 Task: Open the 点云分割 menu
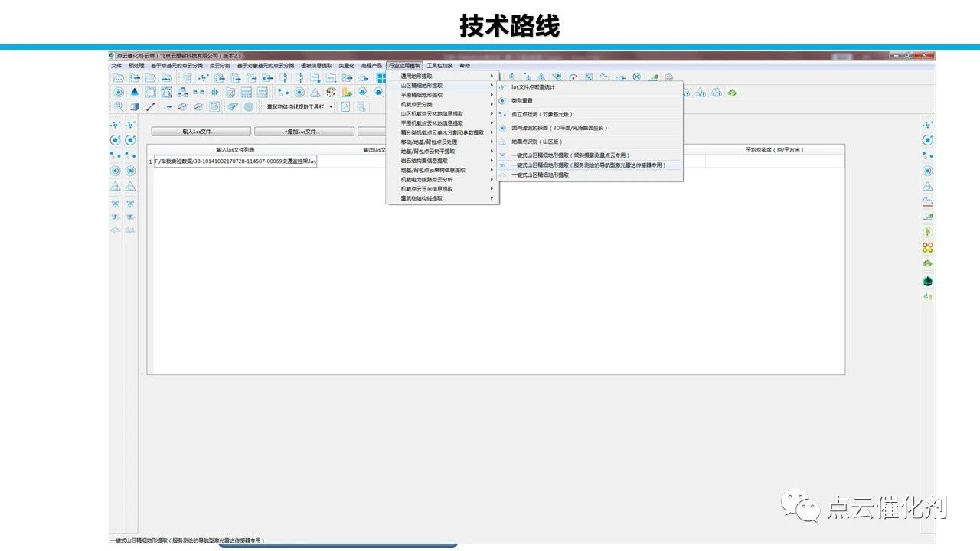pyautogui.click(x=220, y=66)
